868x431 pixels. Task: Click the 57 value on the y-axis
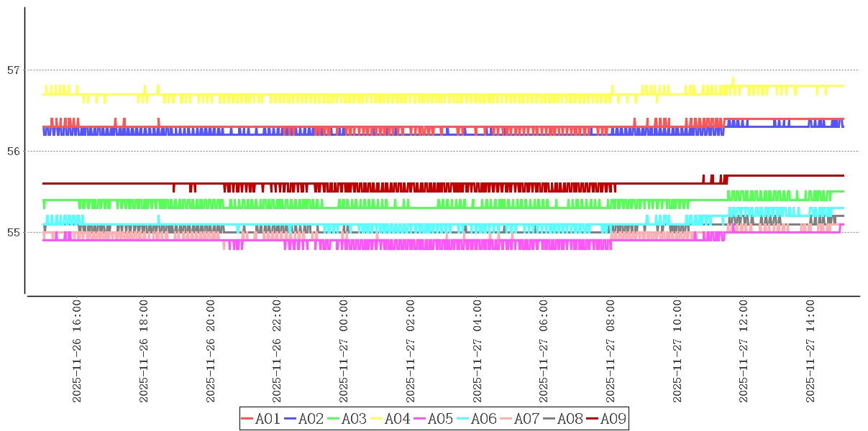tap(14, 70)
